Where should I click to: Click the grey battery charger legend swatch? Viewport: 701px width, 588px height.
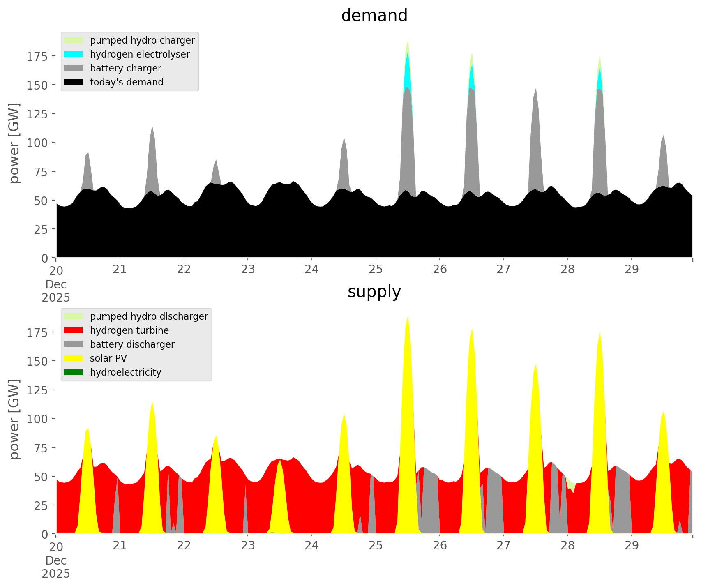[74, 68]
